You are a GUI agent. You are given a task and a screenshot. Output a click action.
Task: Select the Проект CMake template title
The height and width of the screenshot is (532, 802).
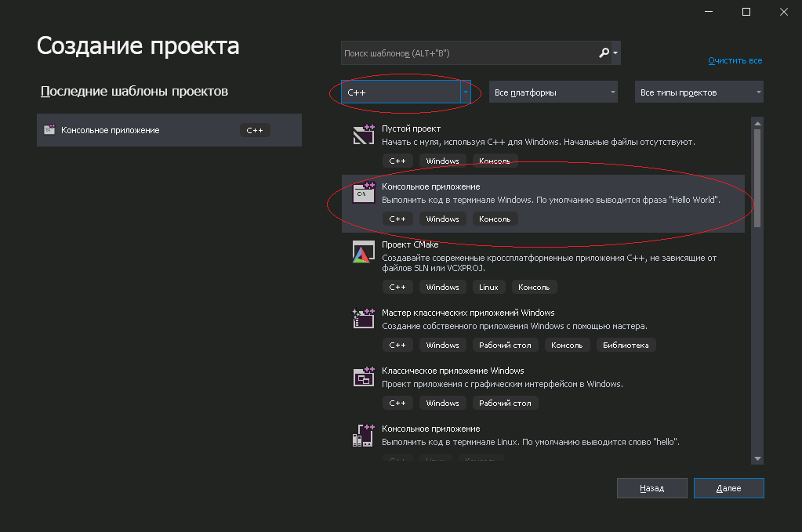(x=410, y=244)
